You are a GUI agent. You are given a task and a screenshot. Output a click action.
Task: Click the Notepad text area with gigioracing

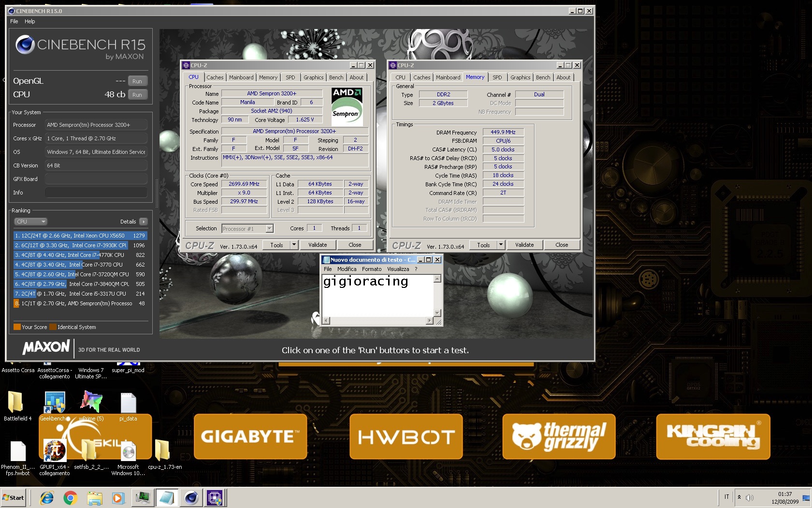378,296
